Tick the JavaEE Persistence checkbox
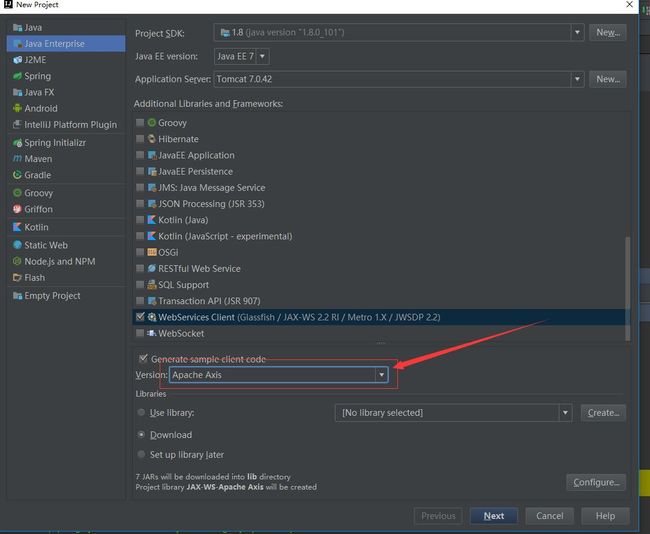The height and width of the screenshot is (534, 650). click(140, 171)
